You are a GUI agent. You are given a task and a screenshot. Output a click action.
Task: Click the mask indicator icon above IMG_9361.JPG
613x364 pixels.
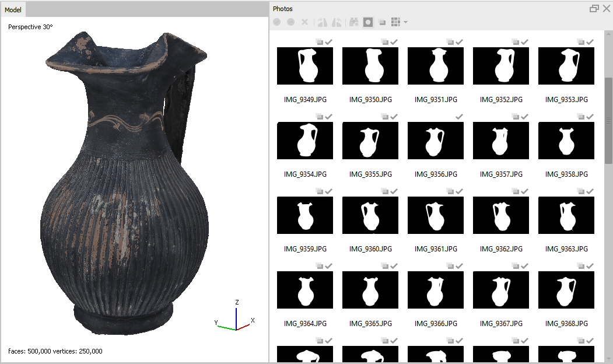click(450, 191)
